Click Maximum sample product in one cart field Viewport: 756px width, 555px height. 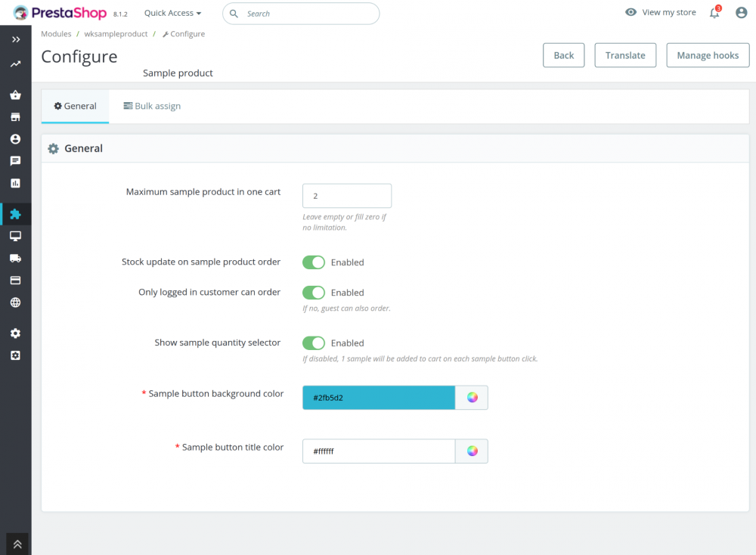(347, 196)
